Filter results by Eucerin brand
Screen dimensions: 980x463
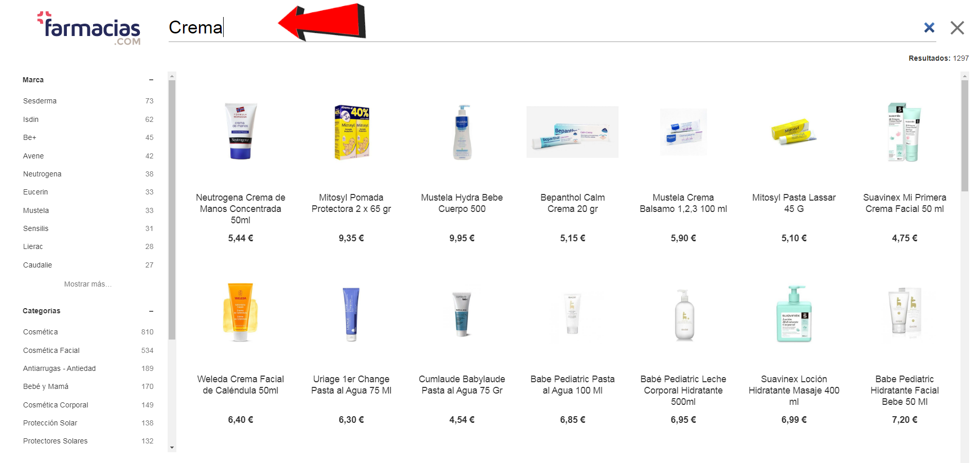click(88, 192)
